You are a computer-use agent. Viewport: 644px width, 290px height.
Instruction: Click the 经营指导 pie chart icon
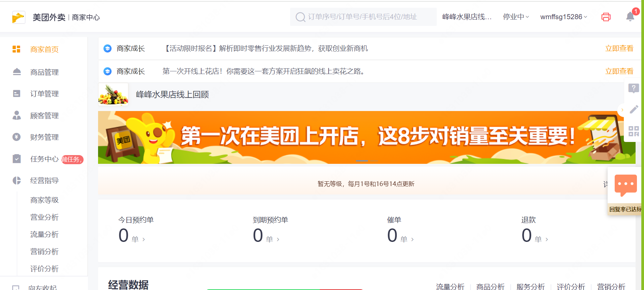(17, 180)
